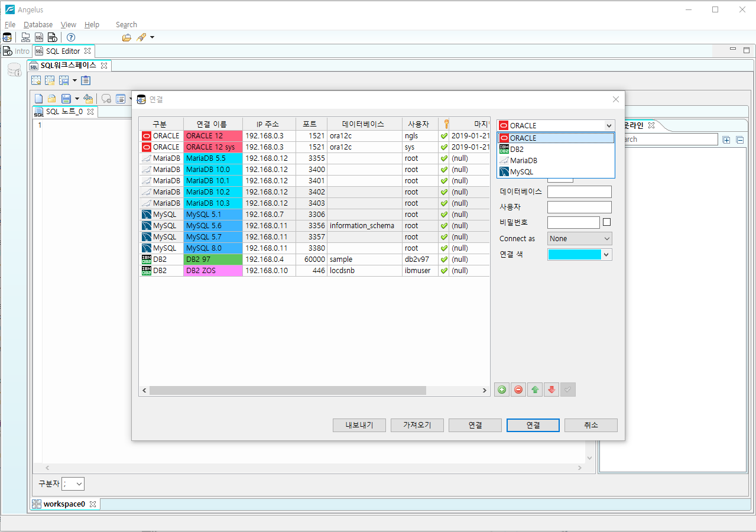Sort by the IP 주소 column header
756x532 pixels.
269,124
